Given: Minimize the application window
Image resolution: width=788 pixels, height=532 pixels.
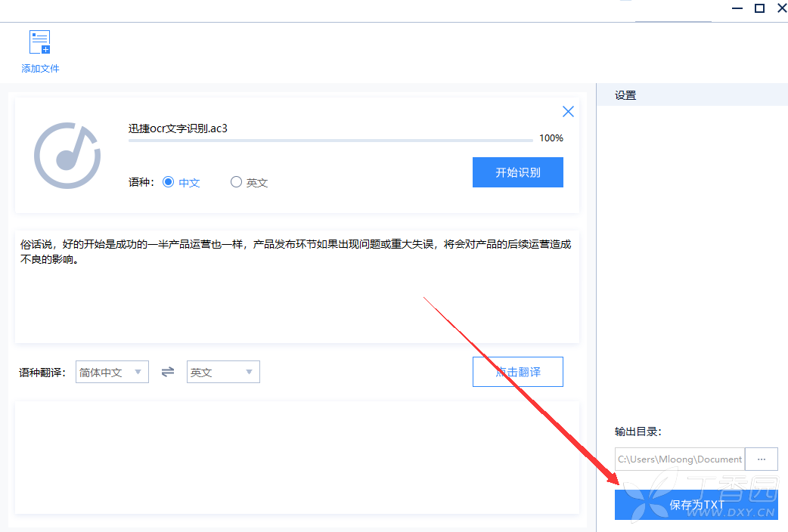Looking at the screenshot, I should tap(737, 8).
